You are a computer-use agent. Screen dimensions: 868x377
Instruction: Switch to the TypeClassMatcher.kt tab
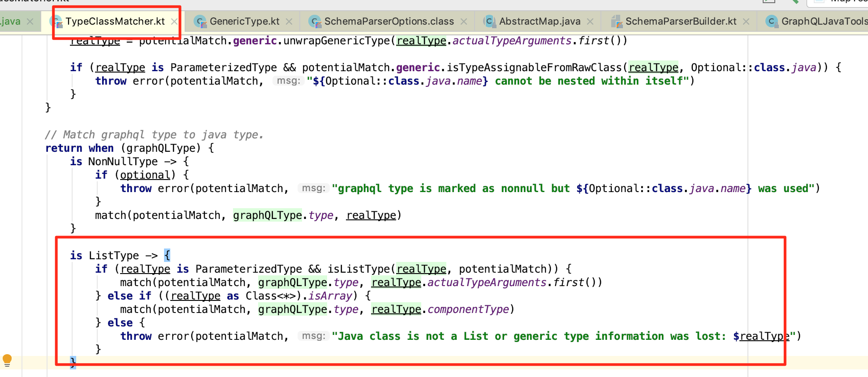(115, 21)
